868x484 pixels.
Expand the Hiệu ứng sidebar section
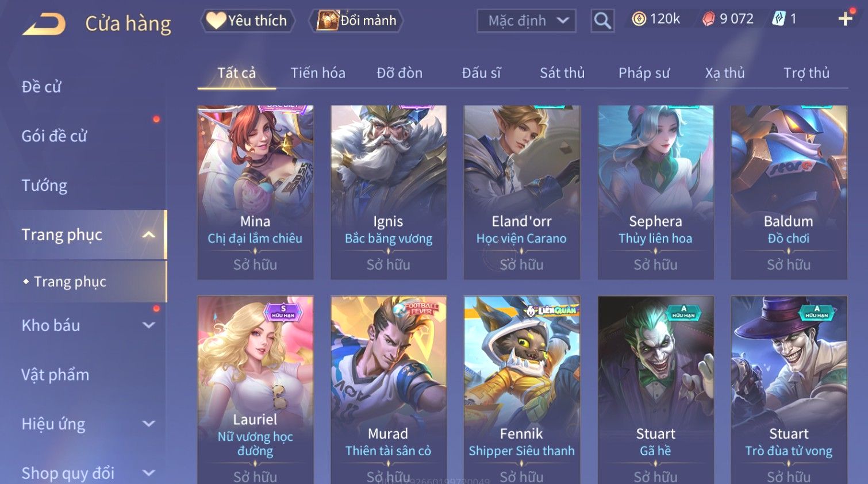tap(148, 424)
